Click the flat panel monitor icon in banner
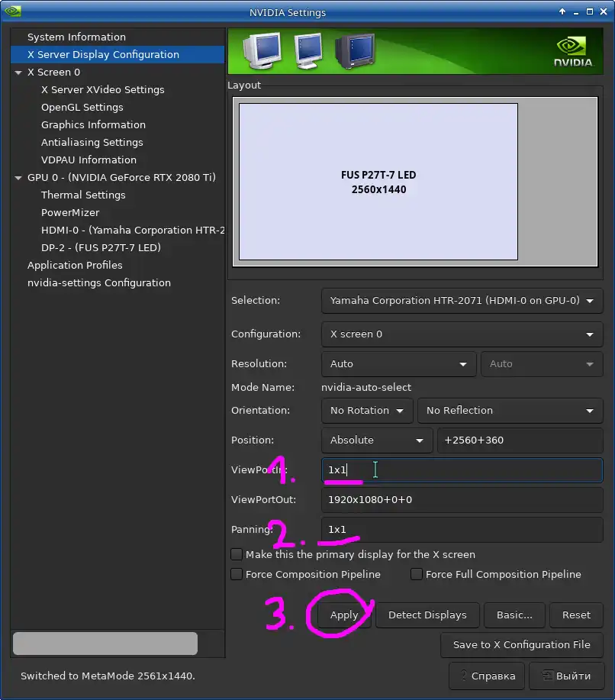 tap(308, 51)
